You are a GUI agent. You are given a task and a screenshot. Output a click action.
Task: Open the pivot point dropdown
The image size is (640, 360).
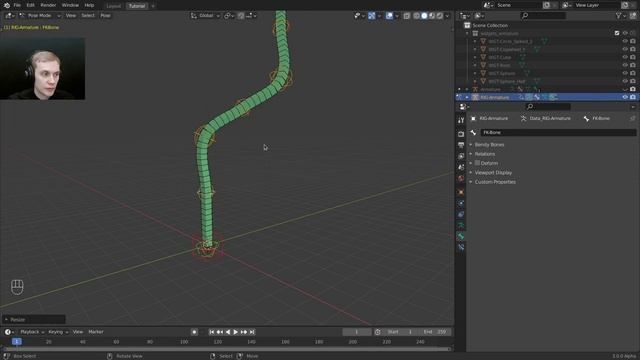pyautogui.click(x=229, y=16)
